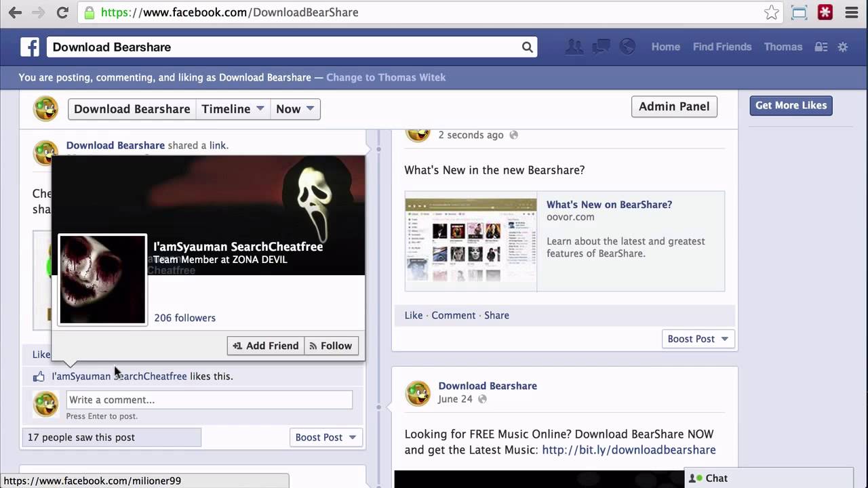This screenshot has height=488, width=868.
Task: Open friend requests icon
Action: 574,47
